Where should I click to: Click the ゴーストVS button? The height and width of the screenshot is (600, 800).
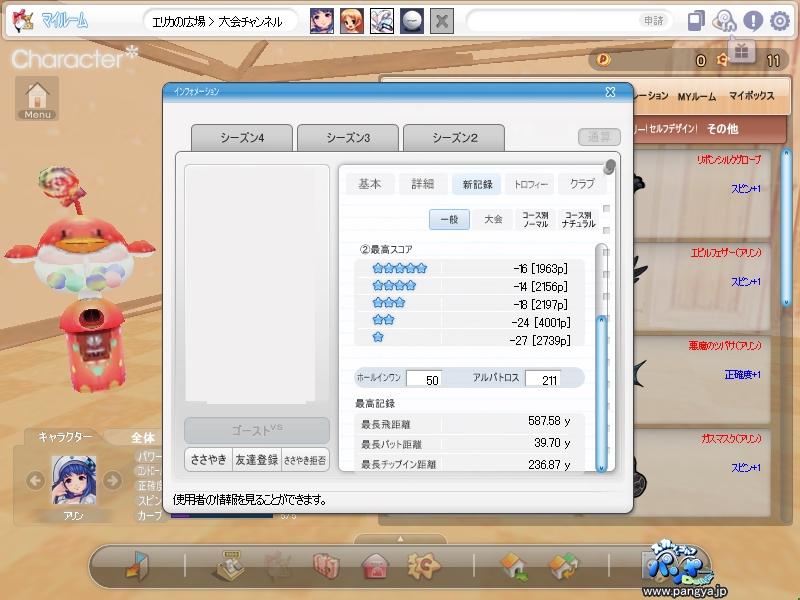tap(257, 431)
